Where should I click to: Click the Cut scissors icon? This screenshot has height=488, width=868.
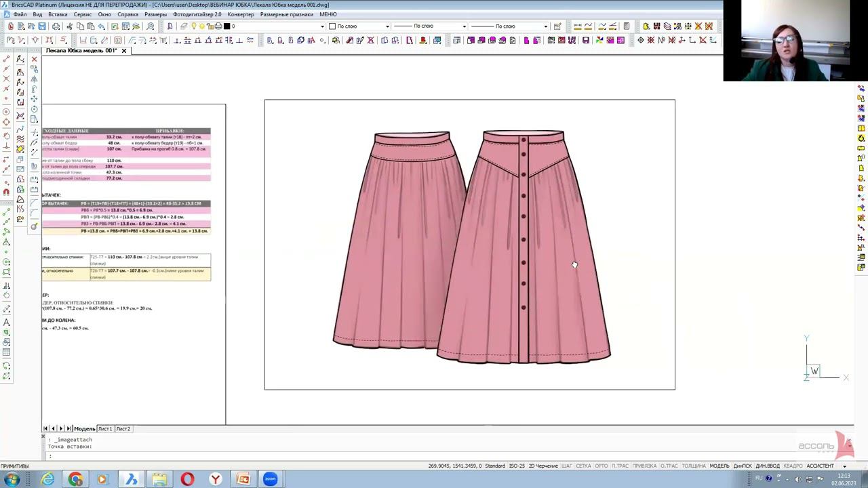click(70, 26)
